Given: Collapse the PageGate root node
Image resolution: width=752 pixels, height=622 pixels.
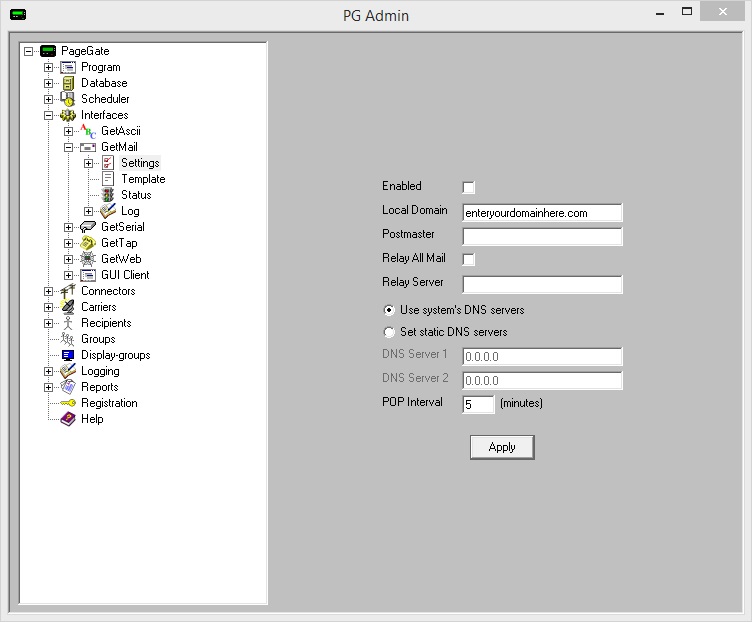Looking at the screenshot, I should (x=29, y=51).
